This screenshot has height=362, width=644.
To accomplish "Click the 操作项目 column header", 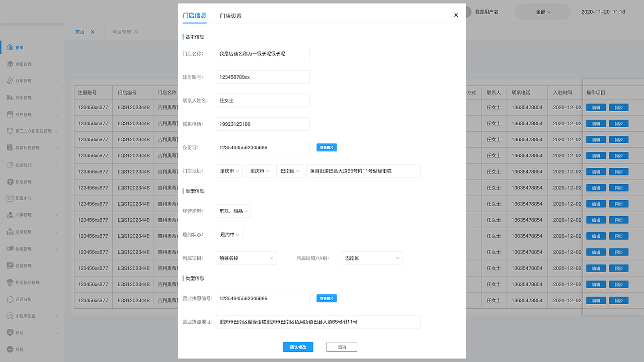I will (x=596, y=93).
